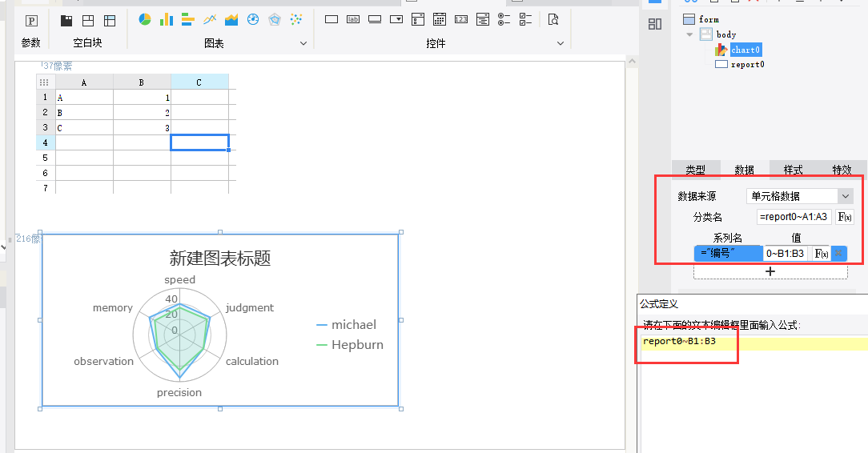This screenshot has width=868, height=453.
Task: Add a number field widget
Action: click(x=461, y=19)
